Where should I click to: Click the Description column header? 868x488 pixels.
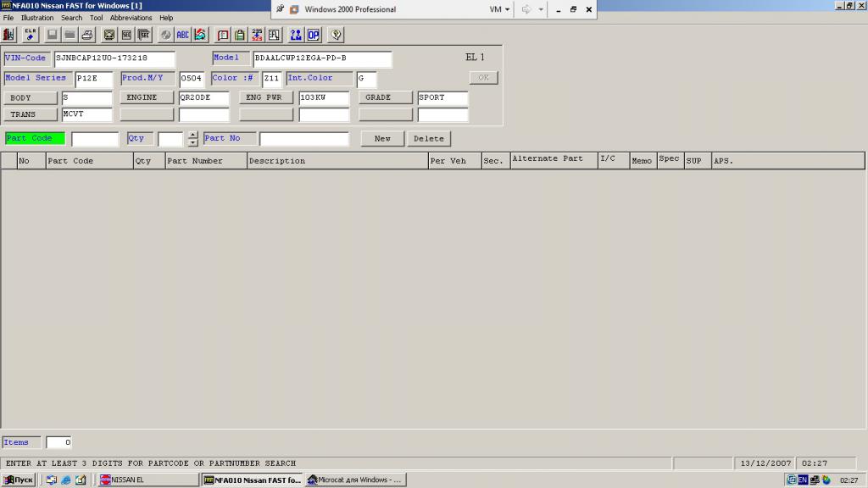pyautogui.click(x=337, y=161)
